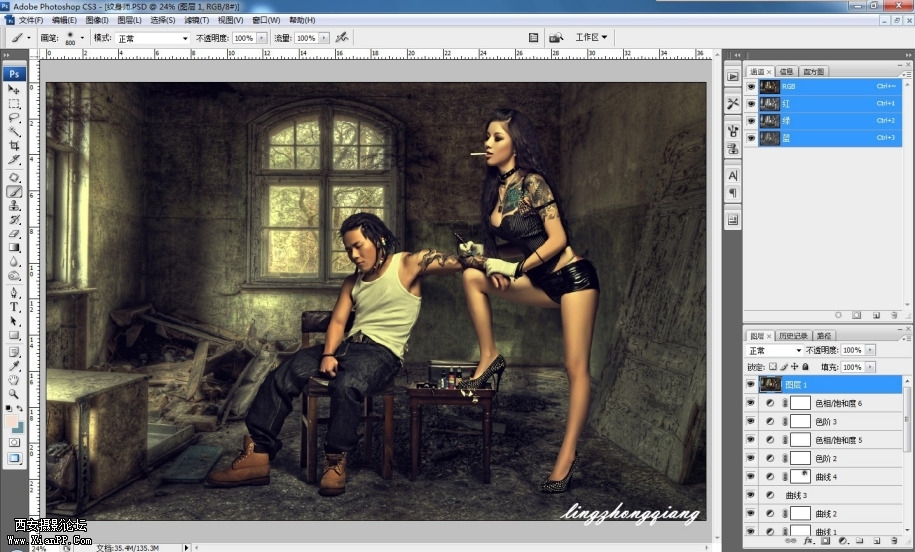Open the 模式 blend mode dropdown
The width and height of the screenshot is (915, 552).
[152, 38]
